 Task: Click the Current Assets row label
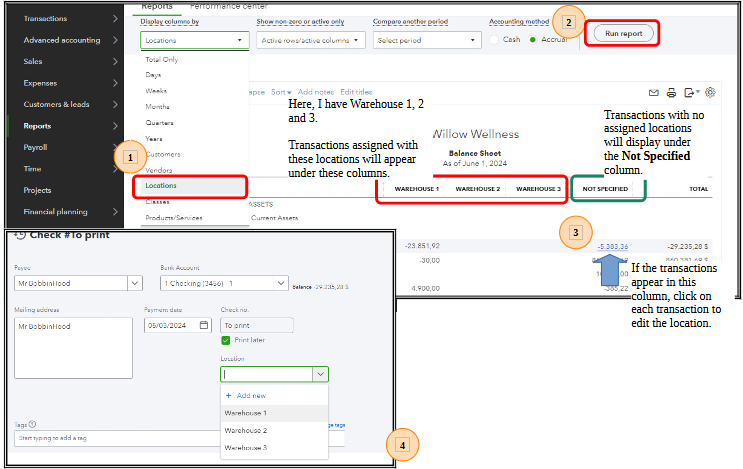(x=274, y=218)
